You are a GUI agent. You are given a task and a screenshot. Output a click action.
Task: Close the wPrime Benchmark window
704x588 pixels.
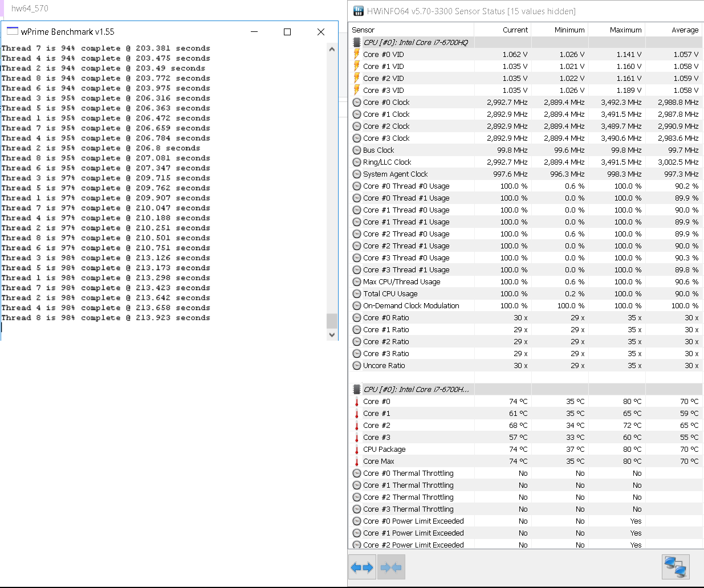(x=321, y=32)
